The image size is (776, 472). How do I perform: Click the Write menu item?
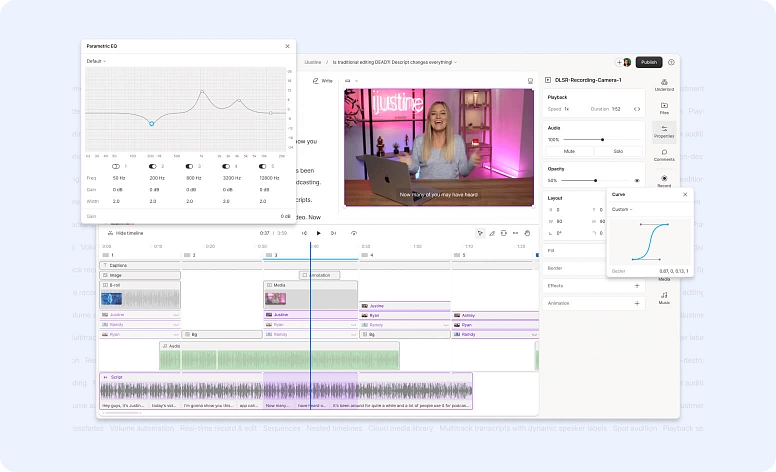[x=322, y=81]
